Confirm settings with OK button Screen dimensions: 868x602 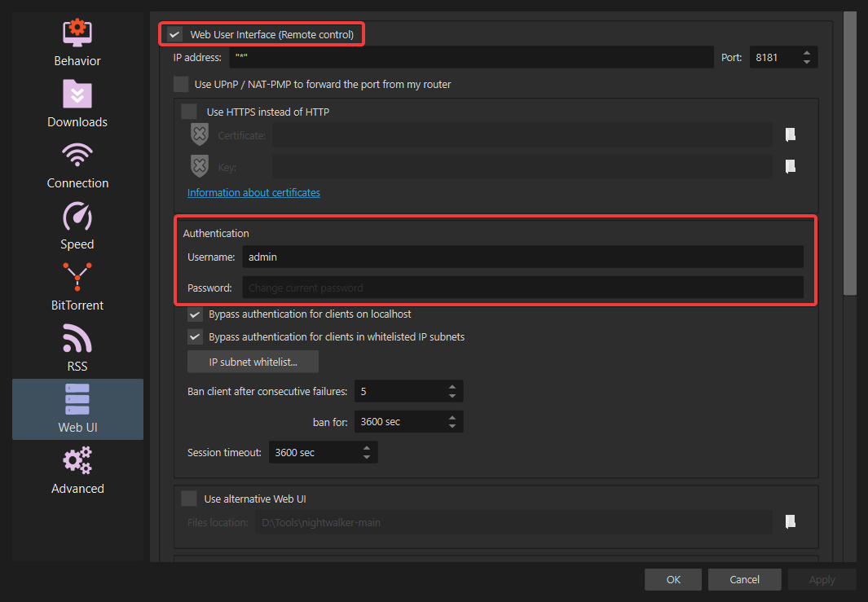click(x=673, y=579)
